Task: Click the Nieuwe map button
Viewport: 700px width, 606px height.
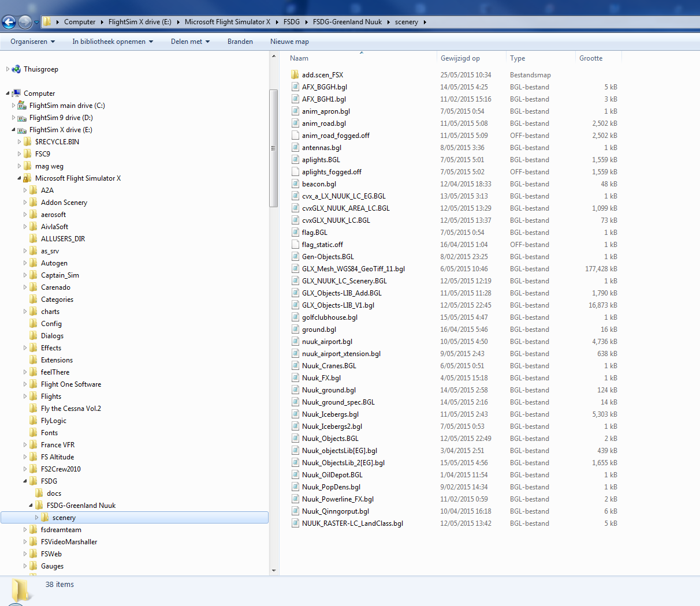Action: (289, 42)
